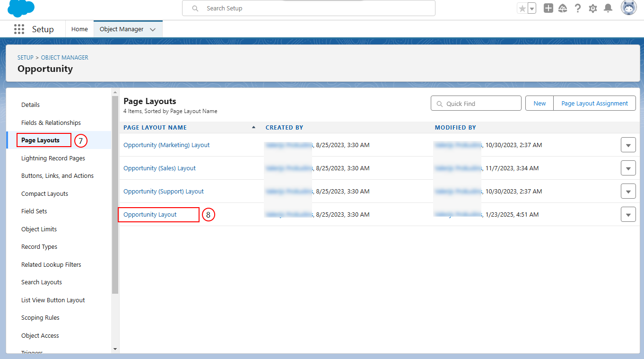Click the OBJECT MANAGER breadcrumb link
The height and width of the screenshot is (359, 644).
point(65,58)
